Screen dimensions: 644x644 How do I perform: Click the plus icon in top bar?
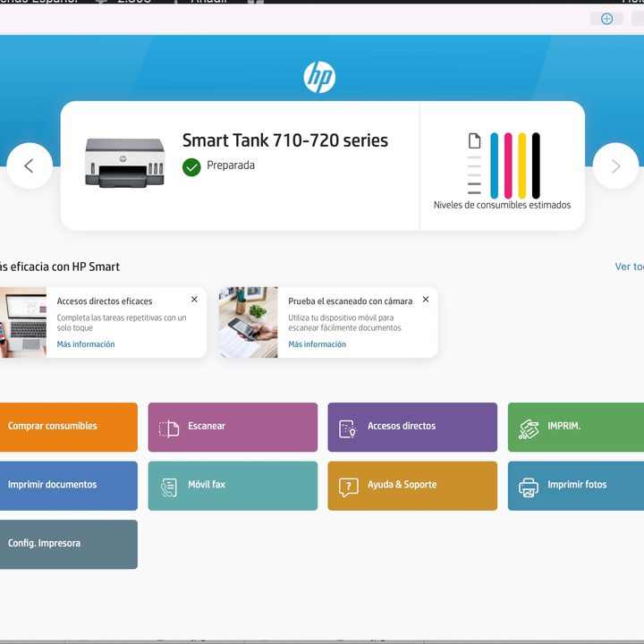pyautogui.click(x=606, y=19)
